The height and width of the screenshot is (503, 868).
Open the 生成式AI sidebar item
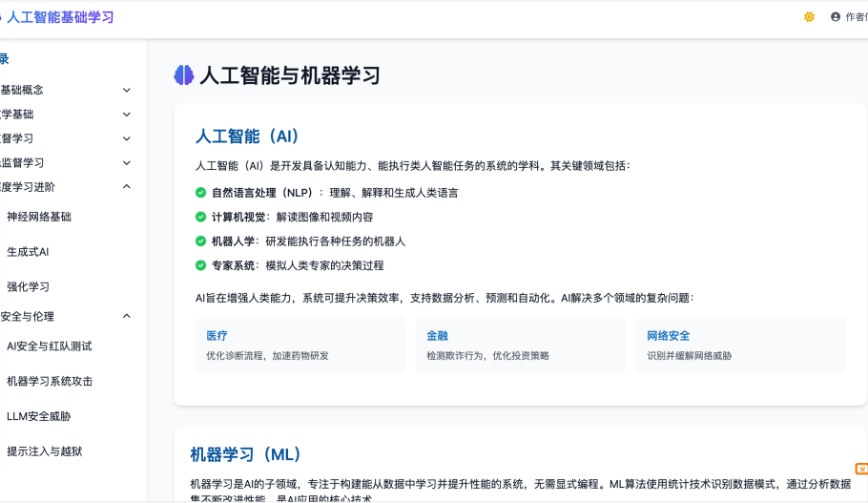click(x=28, y=252)
